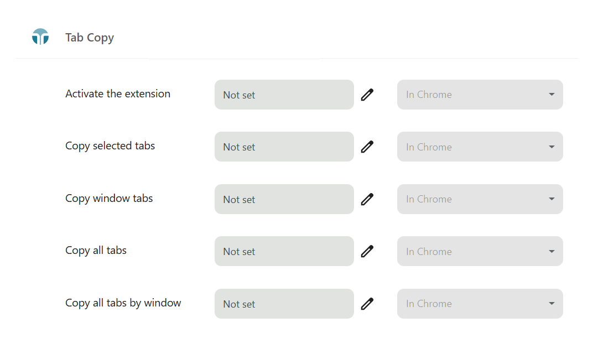Edit the Copy window tabs shortcut
This screenshot has width=593, height=364.
click(367, 199)
